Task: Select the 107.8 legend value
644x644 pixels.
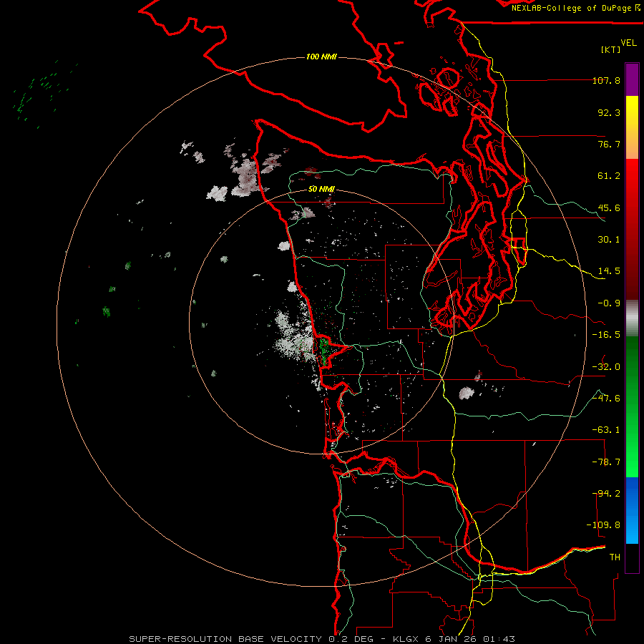Action: click(606, 80)
